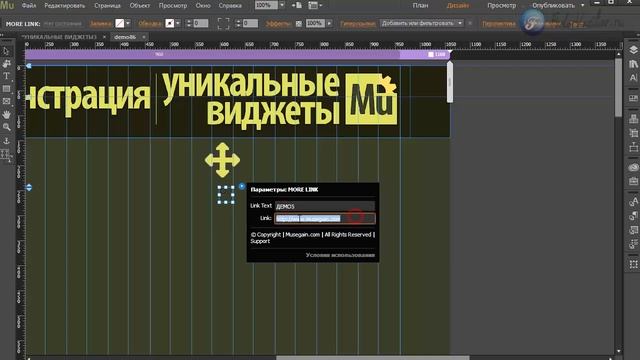
Task: Click the page plus icon in the top bar
Action: point(297,5)
